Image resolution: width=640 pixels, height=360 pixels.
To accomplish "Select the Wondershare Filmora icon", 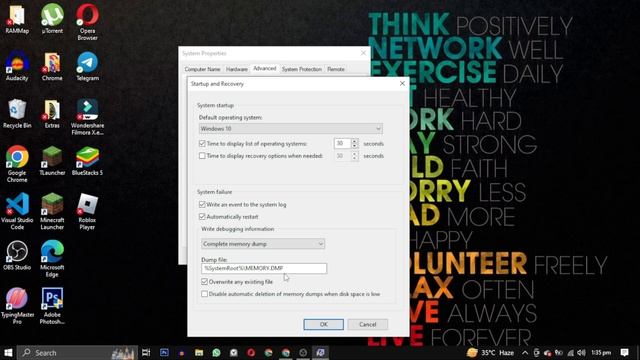I will point(87,117).
